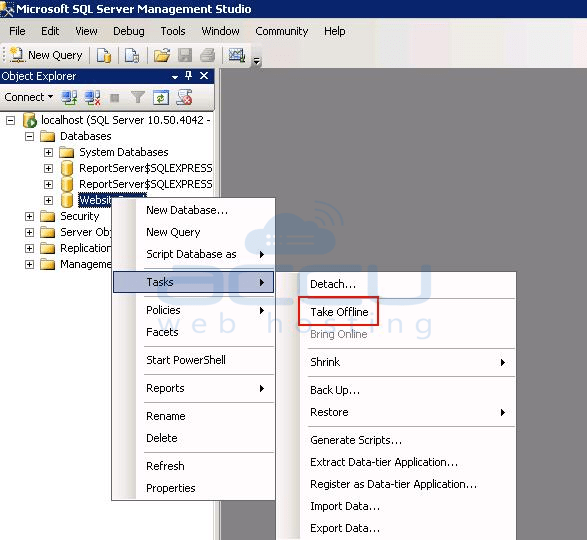Click the Database Engine Query icon

(104, 55)
